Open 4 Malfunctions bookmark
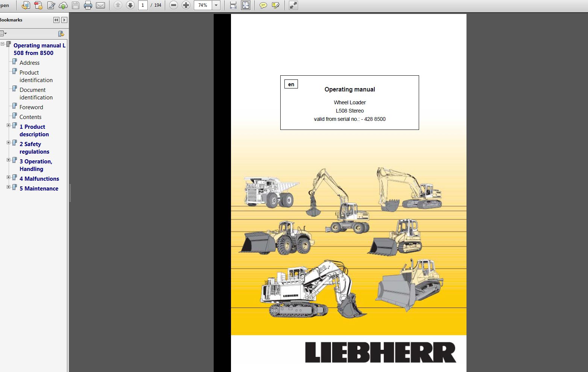Screen dimensions: 588x372 pyautogui.click(x=39, y=179)
